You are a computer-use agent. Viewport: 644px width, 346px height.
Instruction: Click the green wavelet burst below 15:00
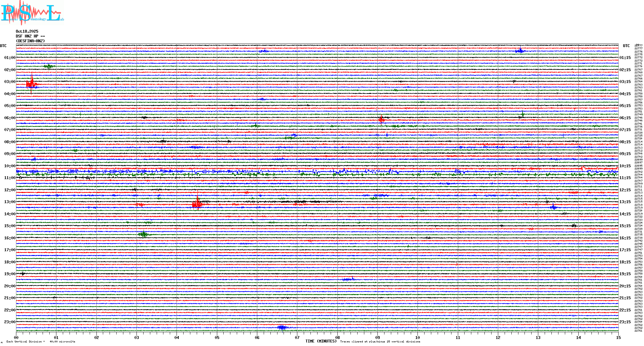[143, 234]
